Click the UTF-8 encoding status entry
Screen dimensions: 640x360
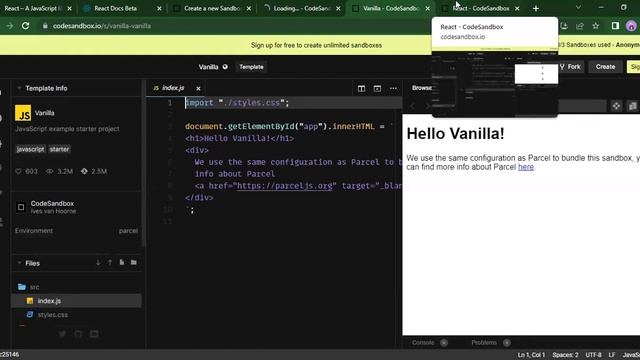click(593, 355)
